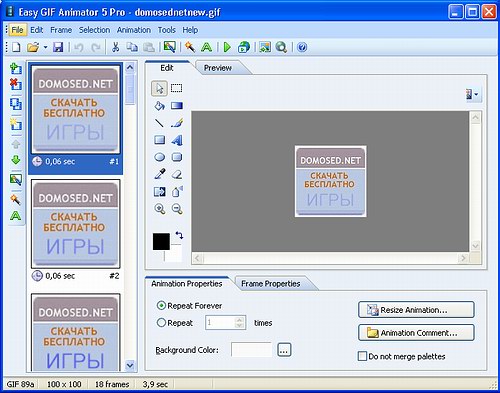Viewport: 500px width, 393px height.
Task: Move the frame down with the green arrow
Action: [x=16, y=160]
